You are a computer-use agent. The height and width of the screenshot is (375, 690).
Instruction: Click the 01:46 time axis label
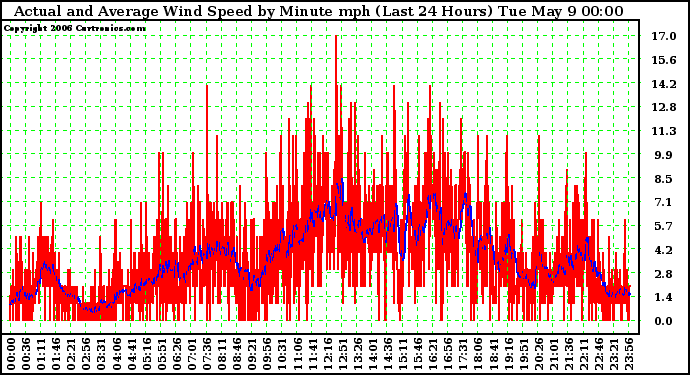(x=56, y=354)
